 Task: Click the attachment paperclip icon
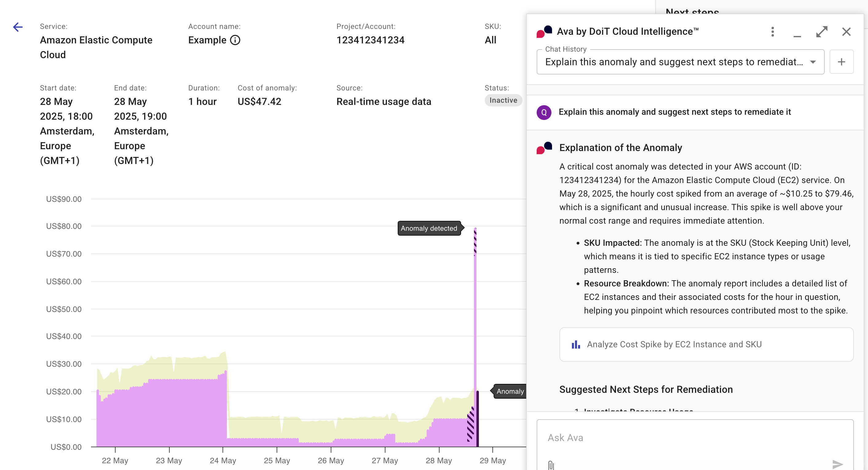pos(551,465)
